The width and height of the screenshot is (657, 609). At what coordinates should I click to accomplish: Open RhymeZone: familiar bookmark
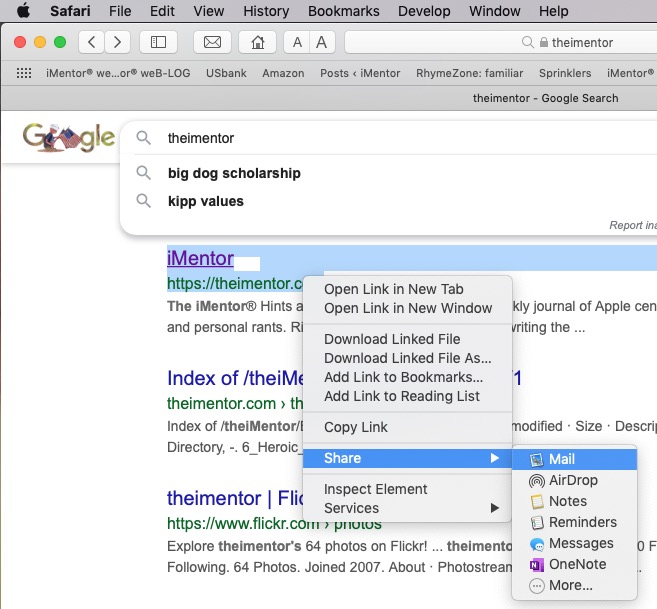point(469,73)
